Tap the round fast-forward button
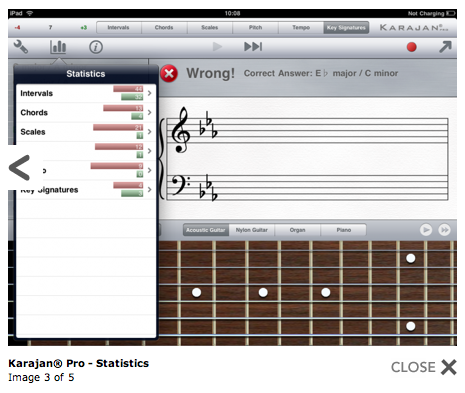 pyautogui.click(x=444, y=230)
